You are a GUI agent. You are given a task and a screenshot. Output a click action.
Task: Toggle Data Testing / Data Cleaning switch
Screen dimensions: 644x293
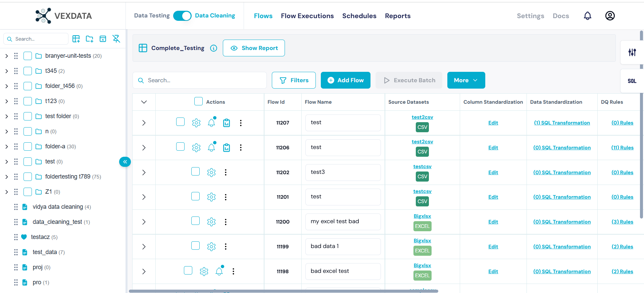point(182,16)
